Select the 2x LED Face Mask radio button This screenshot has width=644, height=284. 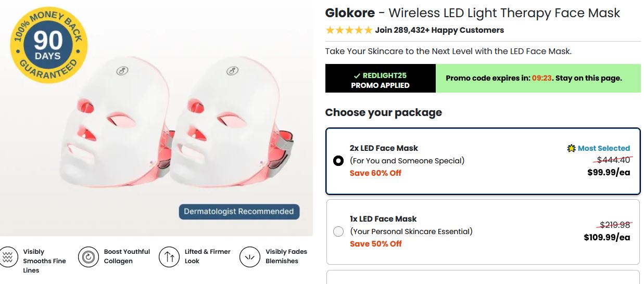[x=338, y=161]
